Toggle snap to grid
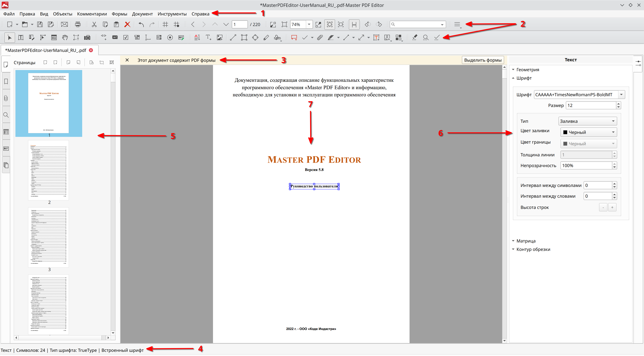This screenshot has width=644, height=356. point(176,25)
